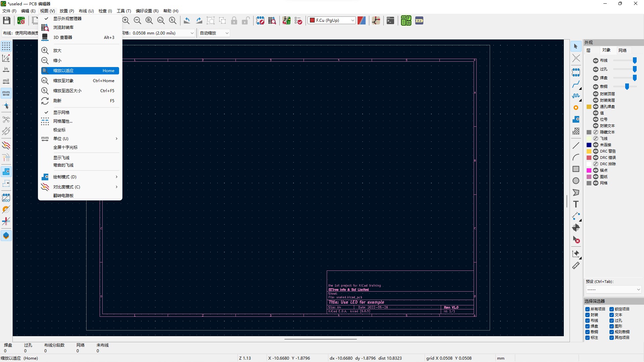Open the 自动缩放 zoom dropdown
The height and width of the screenshot is (362, 644).
[x=214, y=33]
